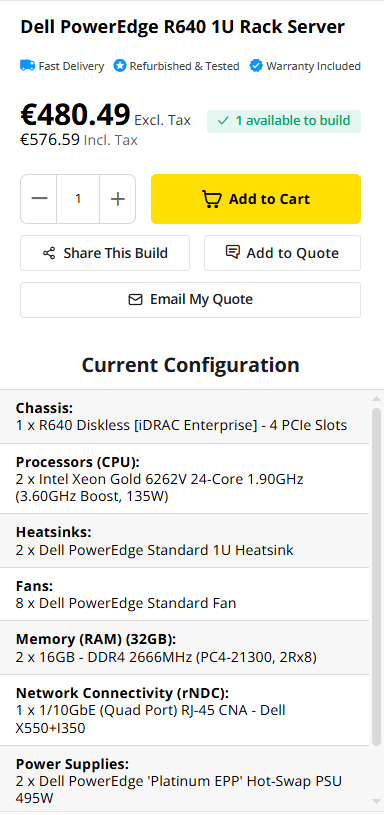
Task: Click the share icon on Share This Build
Action: pyautogui.click(x=49, y=253)
